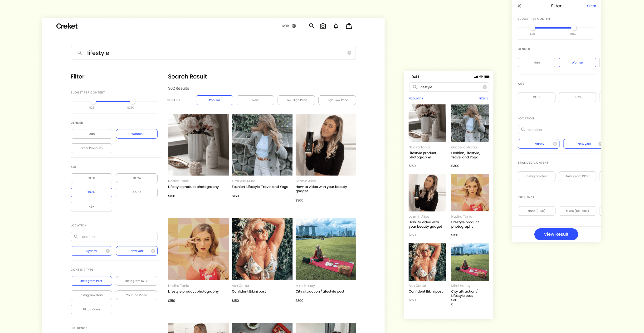Image resolution: width=644 pixels, height=333 pixels.
Task: Click the Creket logo
Action: click(x=67, y=26)
